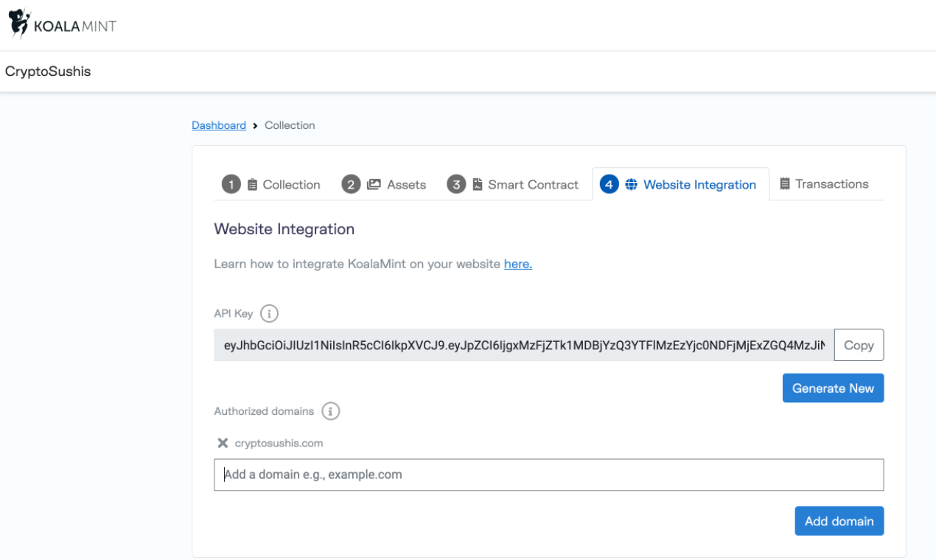This screenshot has height=560, width=936.
Task: Go to the Transactions tab
Action: tap(831, 184)
